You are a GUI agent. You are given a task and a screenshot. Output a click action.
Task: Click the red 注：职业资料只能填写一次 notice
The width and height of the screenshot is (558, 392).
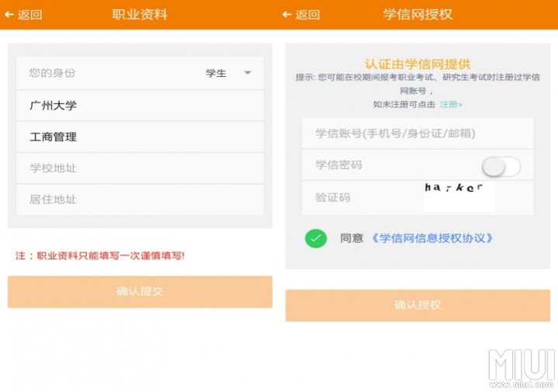pos(100,255)
